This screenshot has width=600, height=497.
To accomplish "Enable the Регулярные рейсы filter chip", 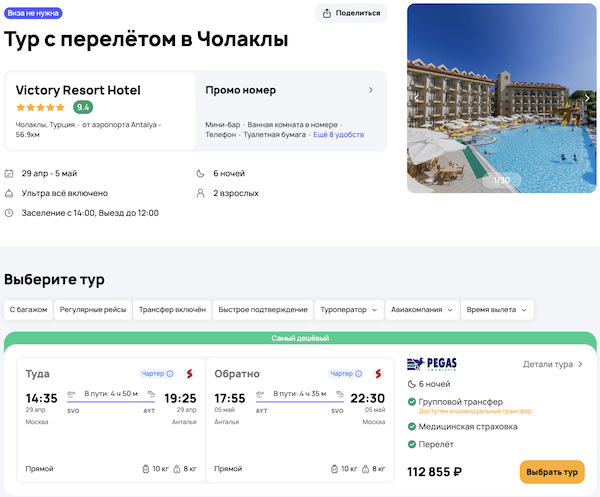I will click(93, 310).
